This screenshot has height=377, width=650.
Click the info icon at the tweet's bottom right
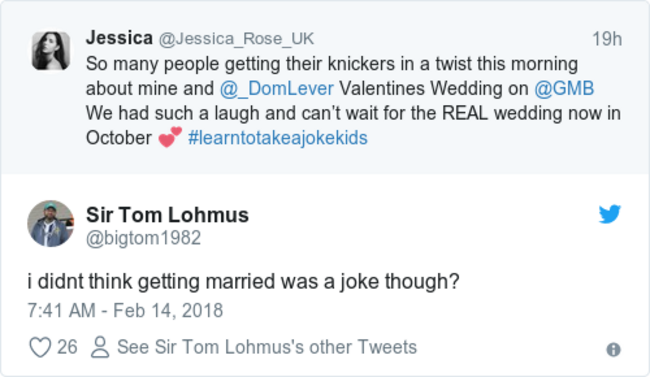tap(614, 350)
